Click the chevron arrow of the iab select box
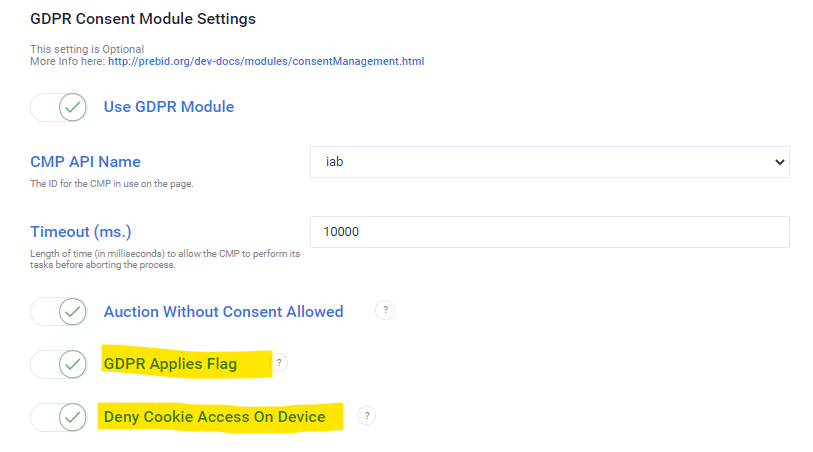813x452 pixels. 779,162
